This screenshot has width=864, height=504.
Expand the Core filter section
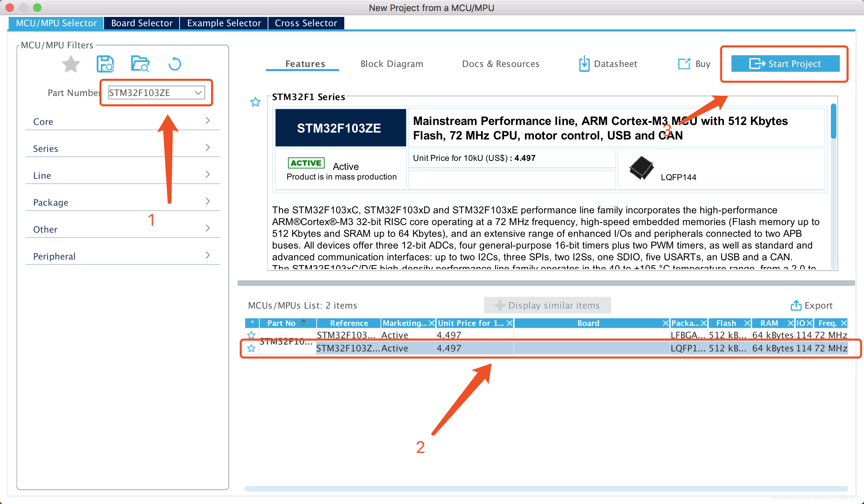pos(123,121)
